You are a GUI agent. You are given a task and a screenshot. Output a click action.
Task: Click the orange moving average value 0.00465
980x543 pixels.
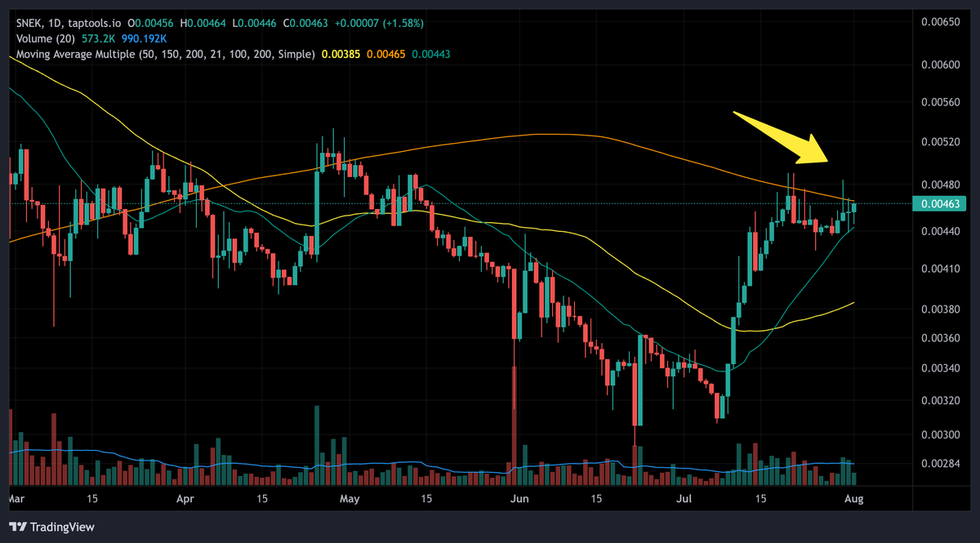pyautogui.click(x=387, y=55)
